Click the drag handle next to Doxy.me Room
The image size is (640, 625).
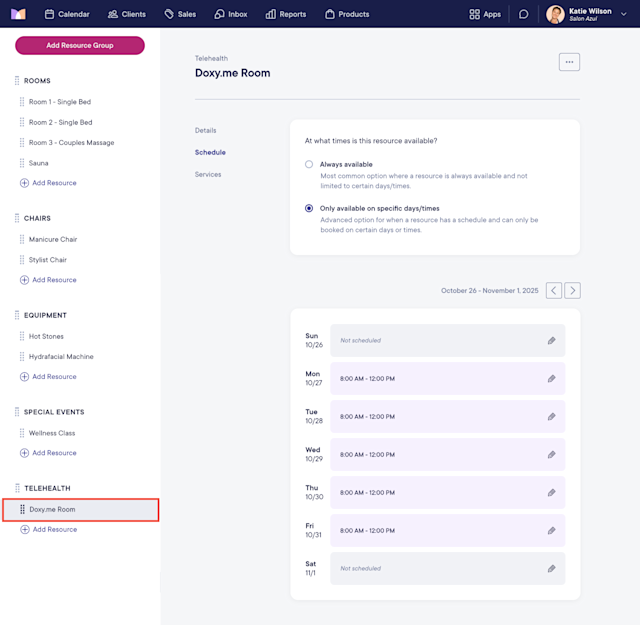(22, 509)
